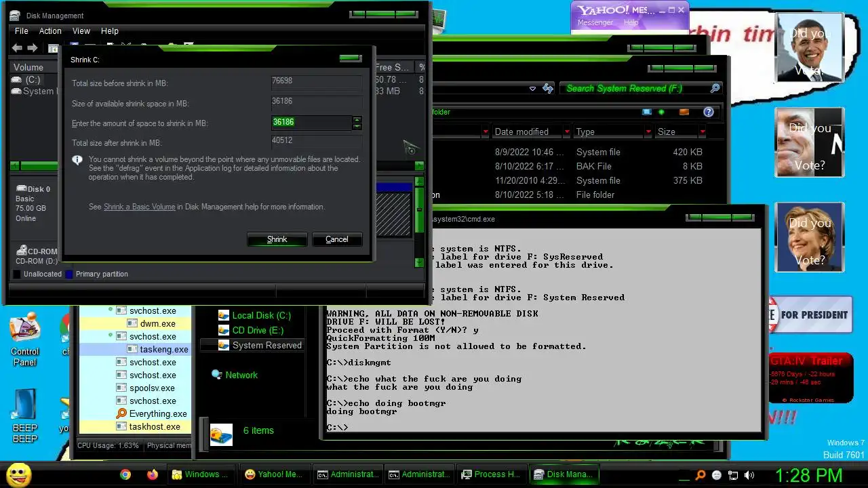Click the show/hide console tree toolbar icon
This screenshot has height=488, width=868.
click(52, 48)
